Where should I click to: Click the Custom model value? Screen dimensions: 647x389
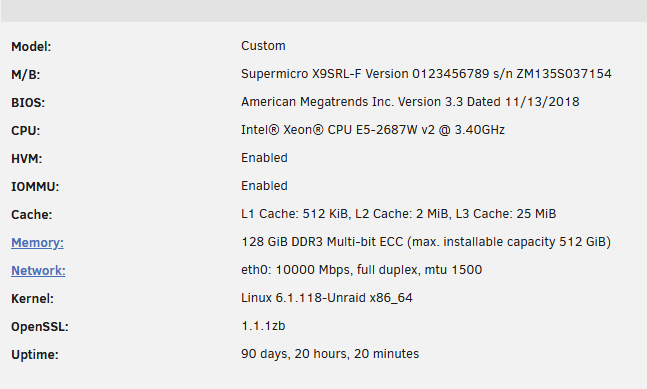pyautogui.click(x=263, y=46)
